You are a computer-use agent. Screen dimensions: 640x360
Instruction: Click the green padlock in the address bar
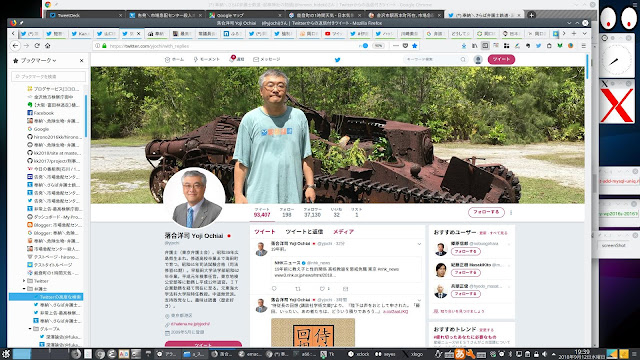(x=104, y=46)
